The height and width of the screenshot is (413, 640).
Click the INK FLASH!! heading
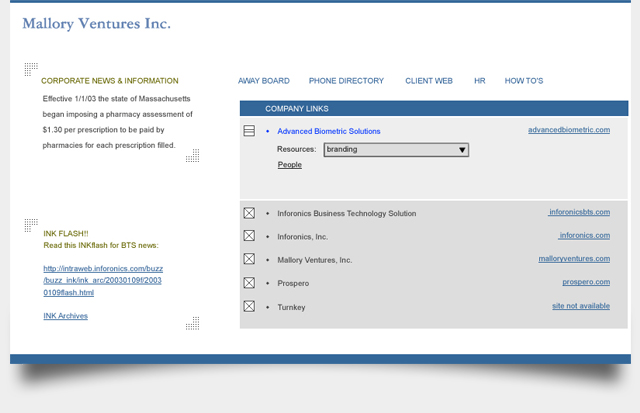click(x=66, y=233)
